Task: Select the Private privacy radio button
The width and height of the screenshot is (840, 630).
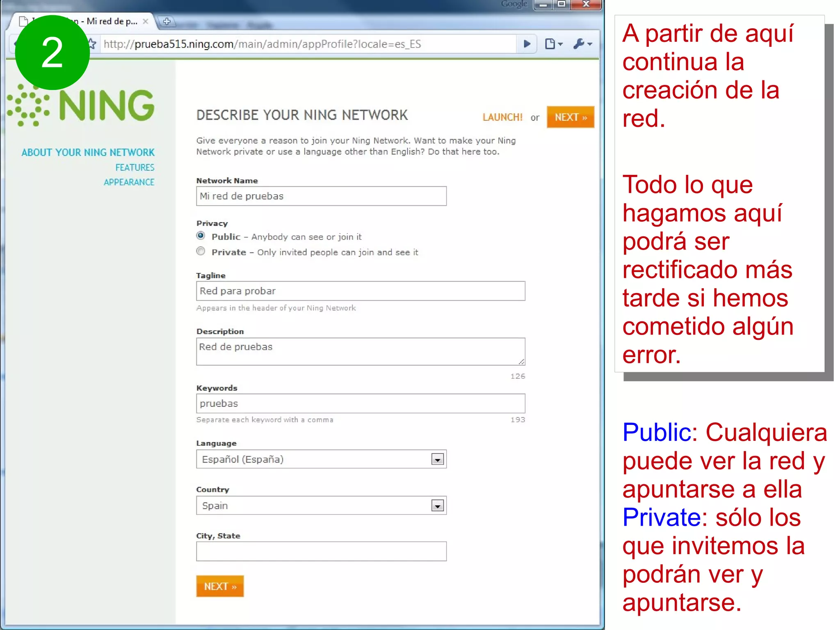Action: pyautogui.click(x=201, y=251)
